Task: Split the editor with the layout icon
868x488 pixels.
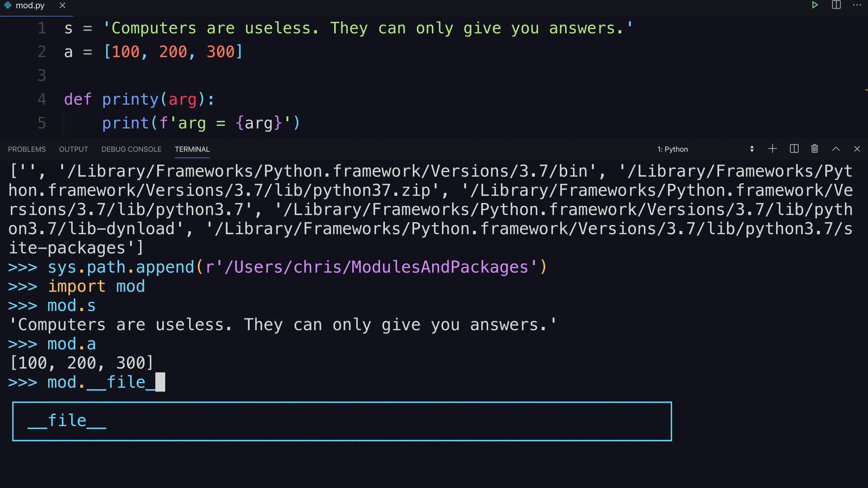Action: pos(836,5)
